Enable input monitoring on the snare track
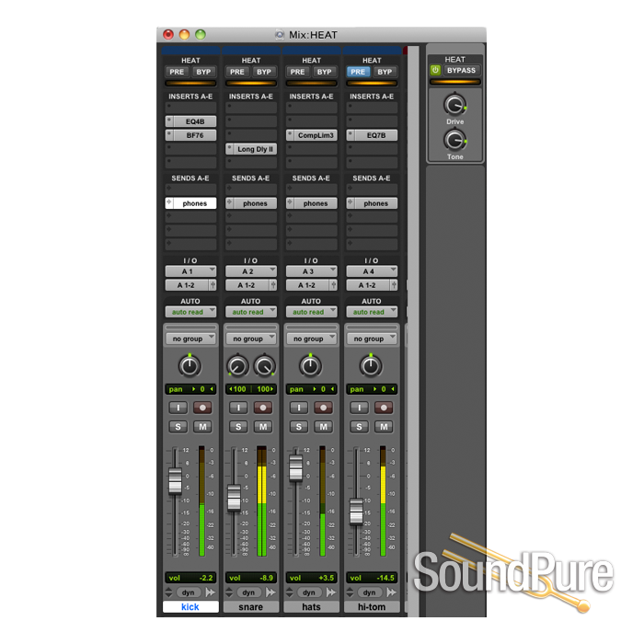Screen dimensions: 644x644 click(238, 408)
